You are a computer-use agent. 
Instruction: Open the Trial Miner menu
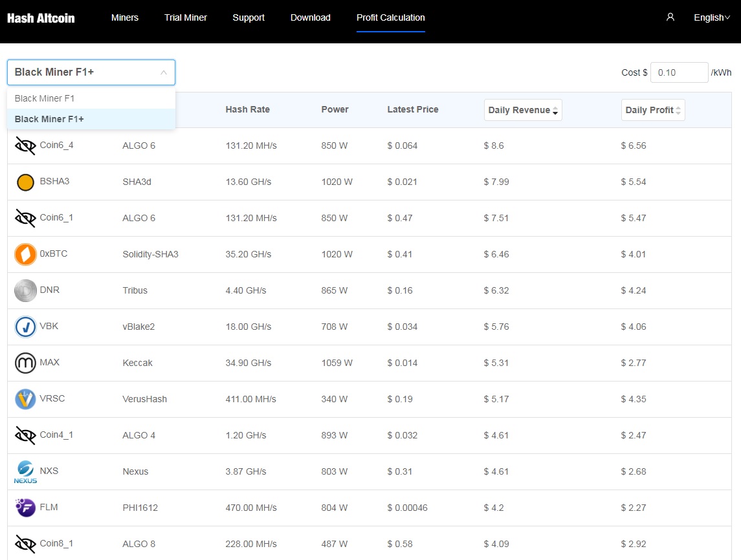186,17
